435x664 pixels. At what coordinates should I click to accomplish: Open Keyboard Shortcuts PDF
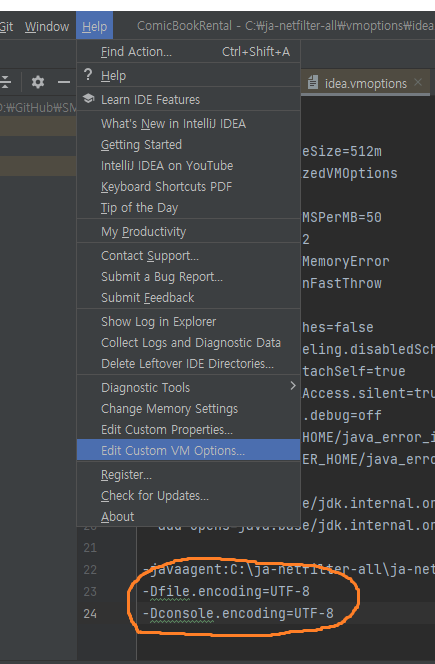[x=188, y=187]
